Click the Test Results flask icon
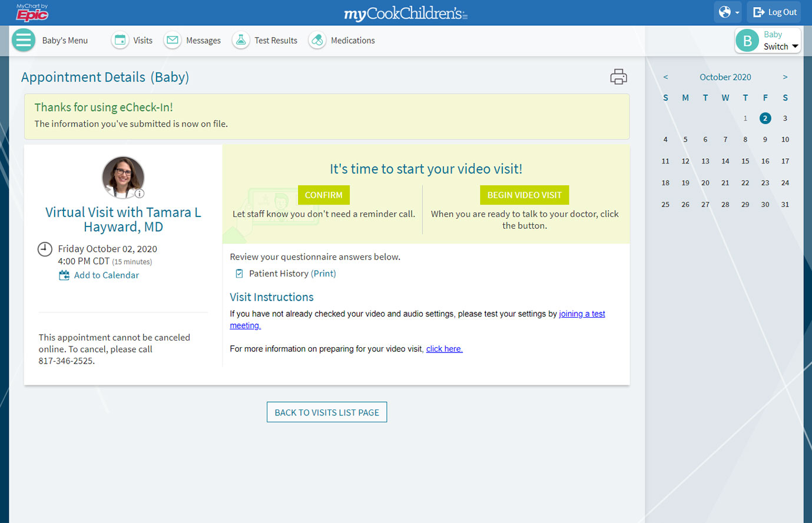The height and width of the screenshot is (523, 812). pos(241,41)
